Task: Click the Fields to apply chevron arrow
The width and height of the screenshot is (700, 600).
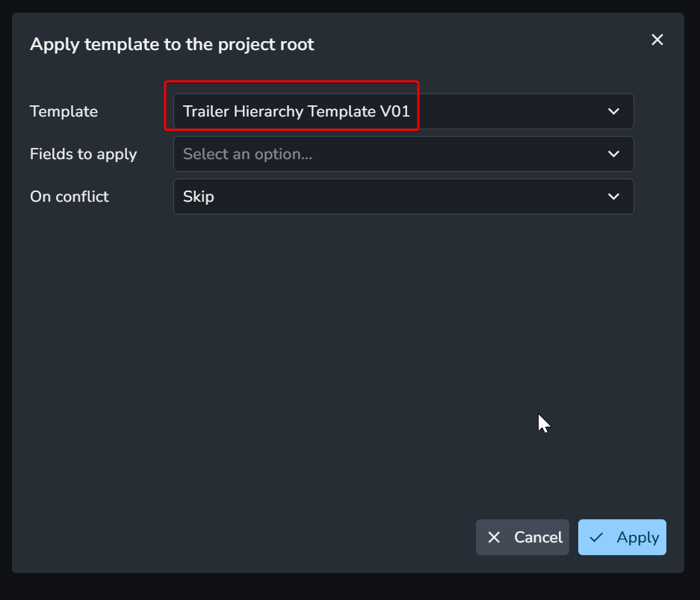Action: tap(614, 154)
